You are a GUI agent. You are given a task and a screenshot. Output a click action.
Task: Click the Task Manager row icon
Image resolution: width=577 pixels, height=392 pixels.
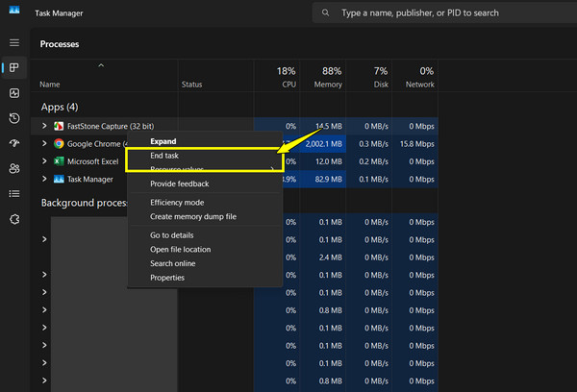click(x=59, y=179)
